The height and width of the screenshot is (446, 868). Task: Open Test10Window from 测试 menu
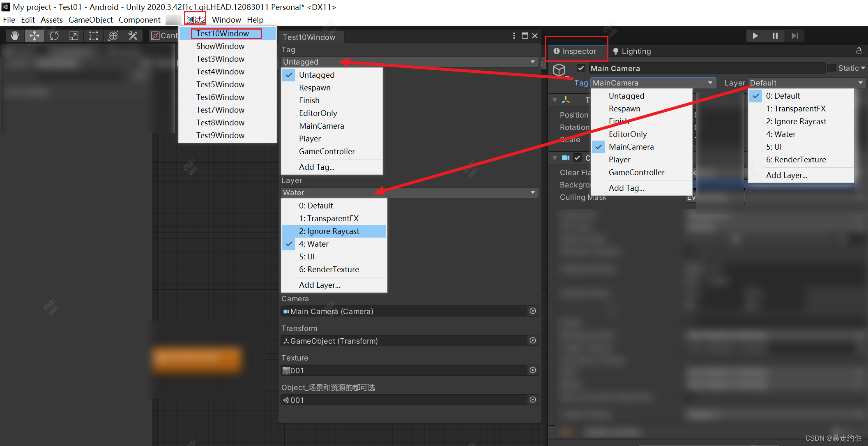tap(223, 32)
